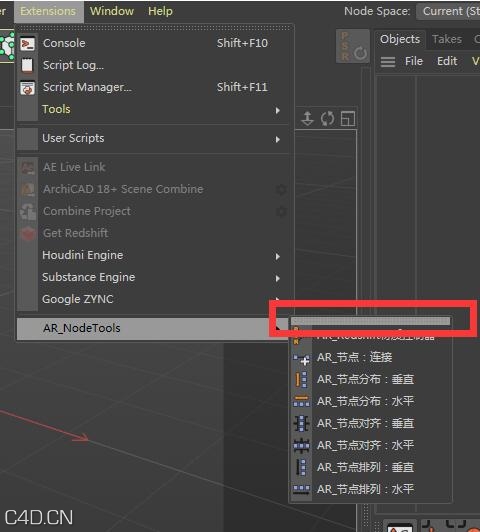Click the arrange nodes vertical icon
The height and width of the screenshot is (532, 480).
[301, 468]
